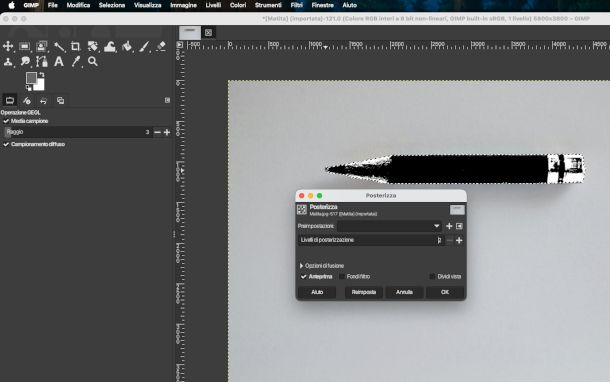Toggle Anteprima preview checkbox
This screenshot has width=610, height=382.
point(303,277)
